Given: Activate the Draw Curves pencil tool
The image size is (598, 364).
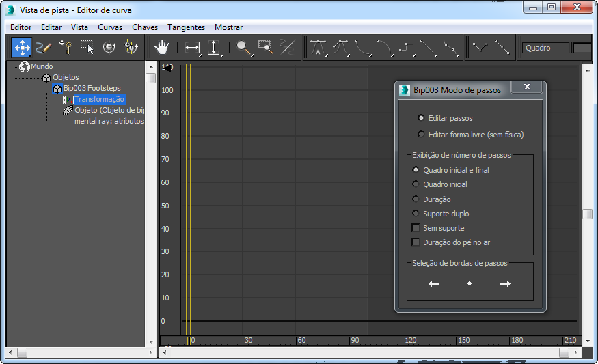Looking at the screenshot, I should (44, 48).
